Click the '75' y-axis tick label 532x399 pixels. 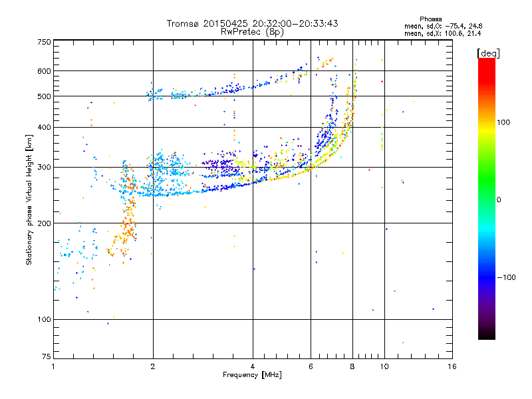(47, 356)
